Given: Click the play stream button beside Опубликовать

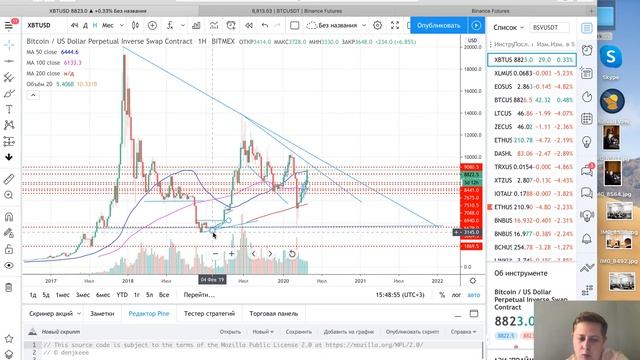Looking at the screenshot, I should [x=476, y=26].
